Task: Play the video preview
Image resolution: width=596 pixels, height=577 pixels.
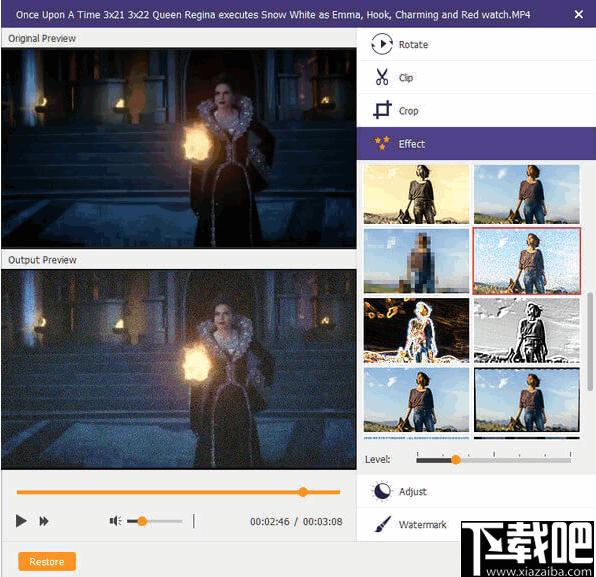Action: (x=21, y=521)
